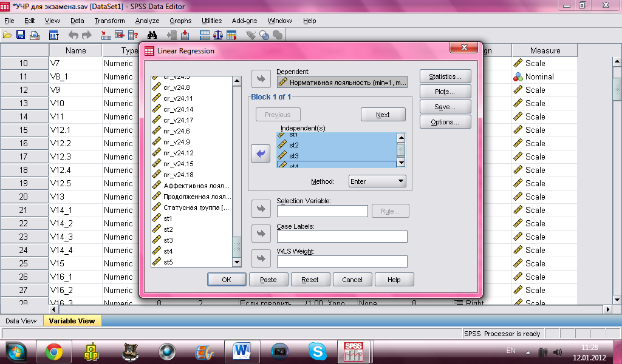This screenshot has width=622, height=364.
Task: Click the Next block button
Action: (x=383, y=115)
